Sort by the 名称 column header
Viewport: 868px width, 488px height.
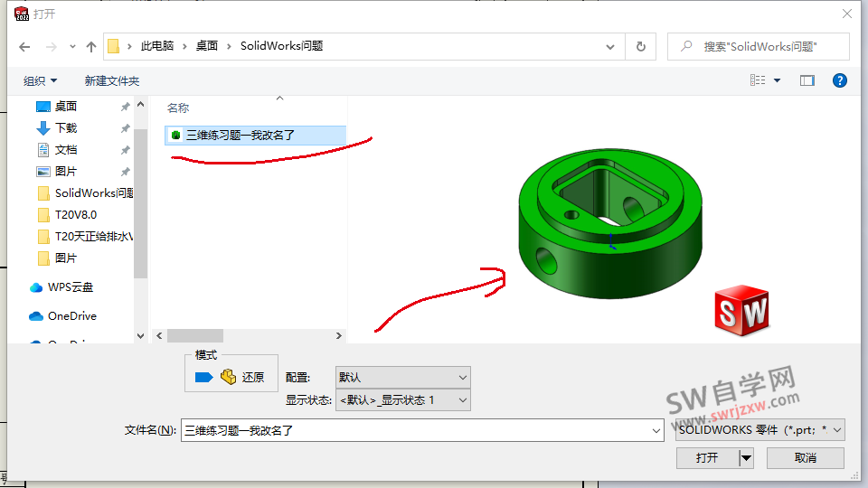(x=178, y=108)
